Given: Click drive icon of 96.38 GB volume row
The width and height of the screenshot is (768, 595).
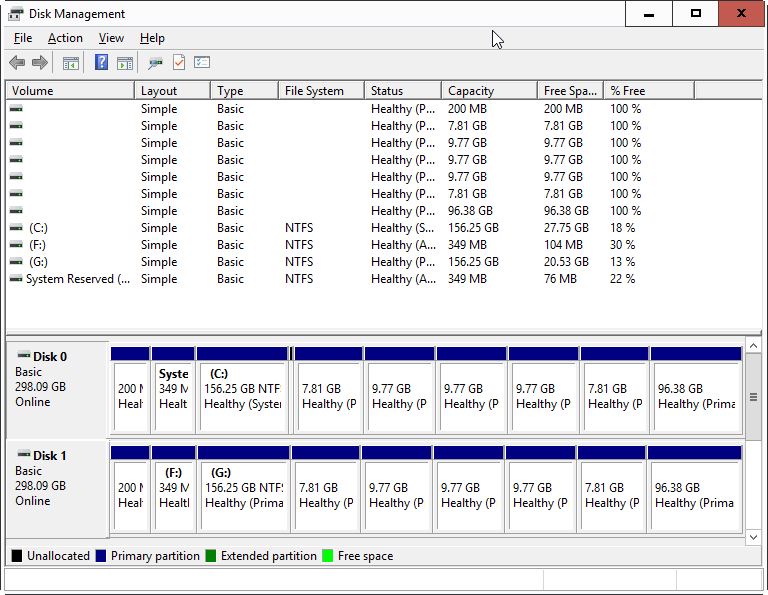Looking at the screenshot, I should [16, 211].
